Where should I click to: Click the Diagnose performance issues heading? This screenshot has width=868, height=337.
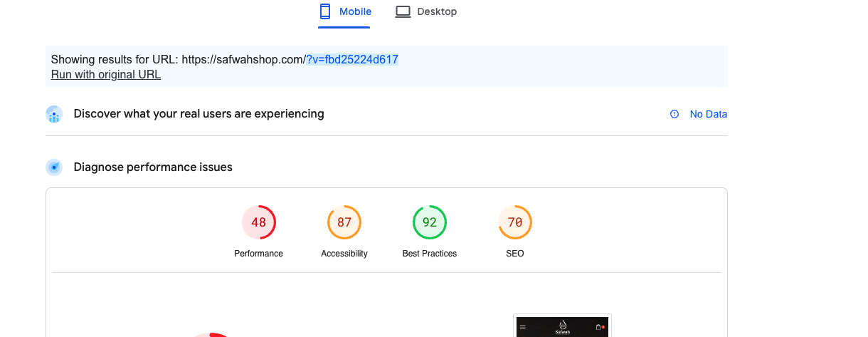[x=153, y=167]
